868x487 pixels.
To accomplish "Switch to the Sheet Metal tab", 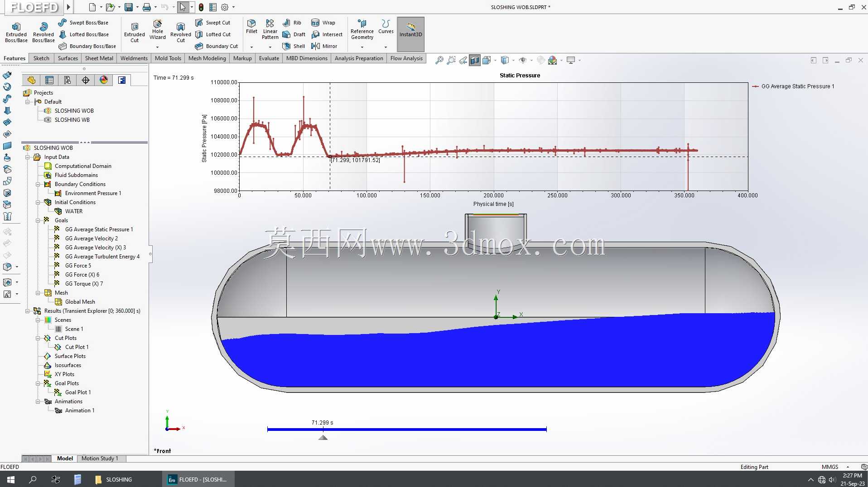I will (x=99, y=58).
